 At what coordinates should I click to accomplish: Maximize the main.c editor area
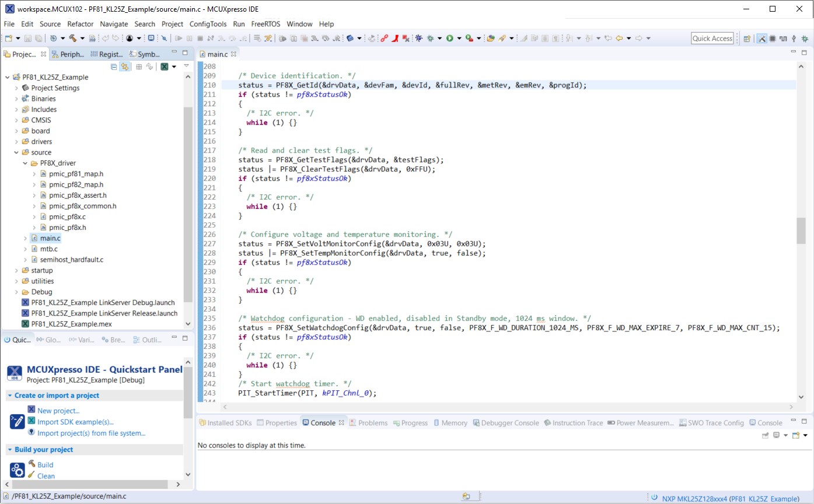(x=805, y=52)
